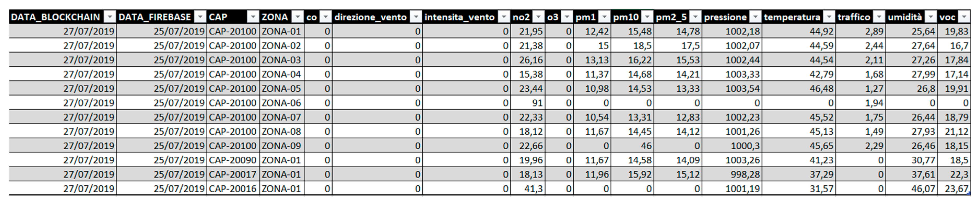
Task: Expand the CAP column filter
Action: pos(253,17)
